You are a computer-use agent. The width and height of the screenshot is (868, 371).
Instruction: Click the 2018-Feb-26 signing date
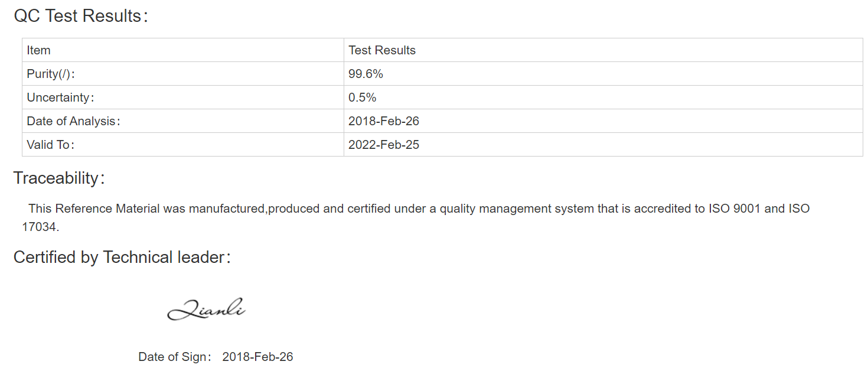point(257,357)
